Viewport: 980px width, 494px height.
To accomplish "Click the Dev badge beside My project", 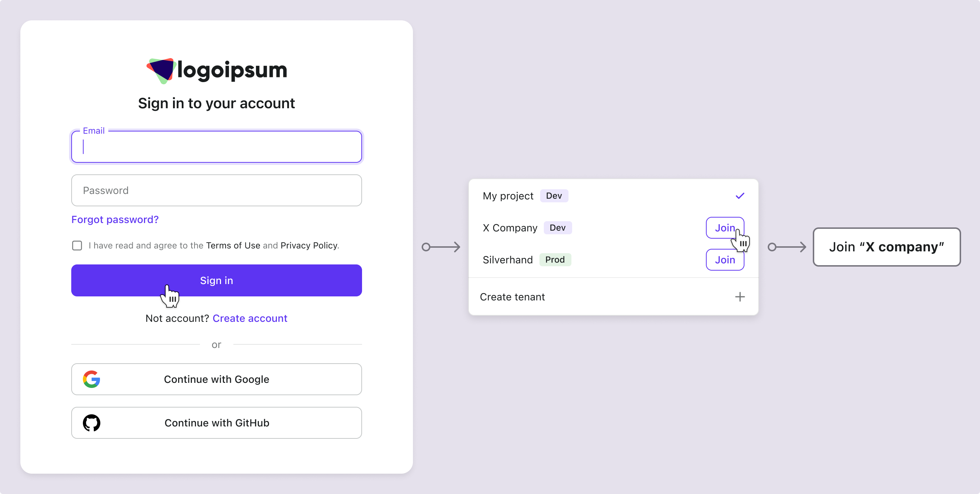I will [554, 195].
